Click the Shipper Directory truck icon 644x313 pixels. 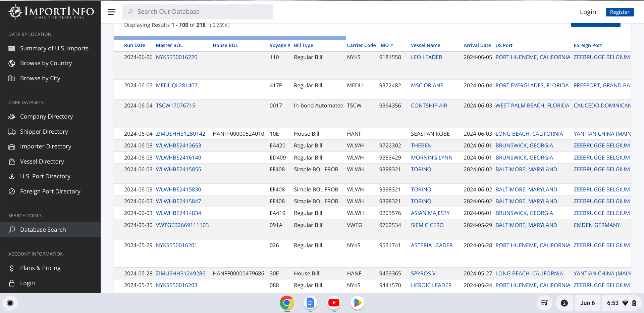point(12,132)
